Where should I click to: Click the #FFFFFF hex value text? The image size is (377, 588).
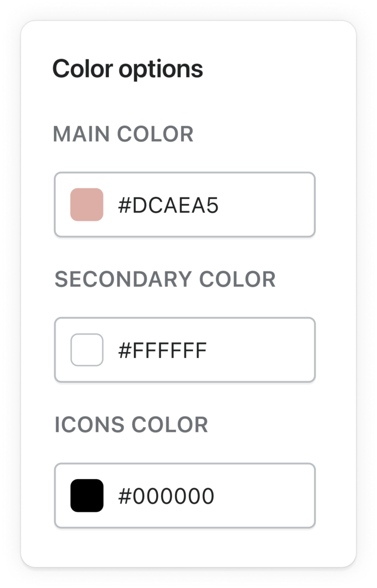point(162,351)
